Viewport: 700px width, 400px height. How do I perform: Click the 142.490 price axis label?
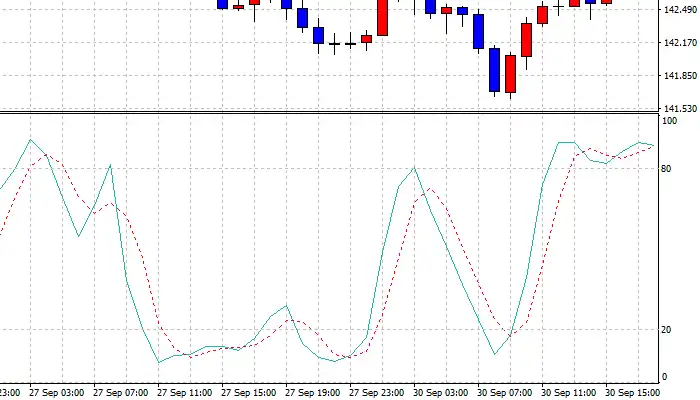pos(679,11)
